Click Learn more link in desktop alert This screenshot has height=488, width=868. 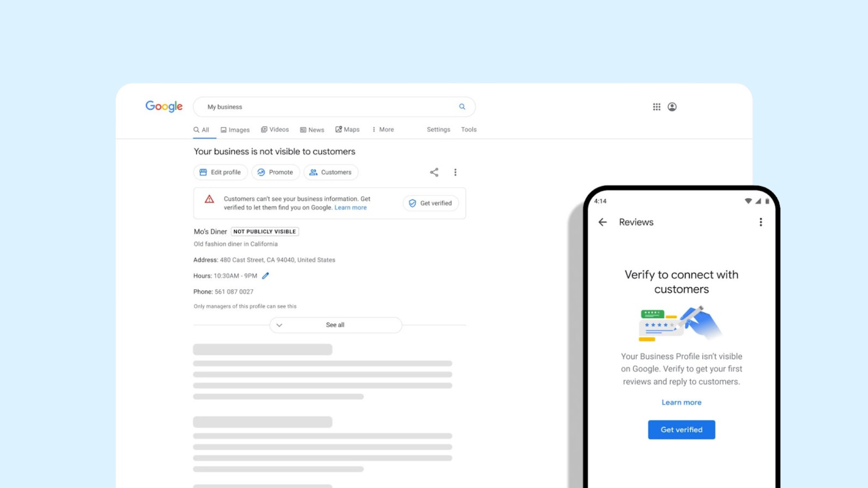(x=350, y=207)
